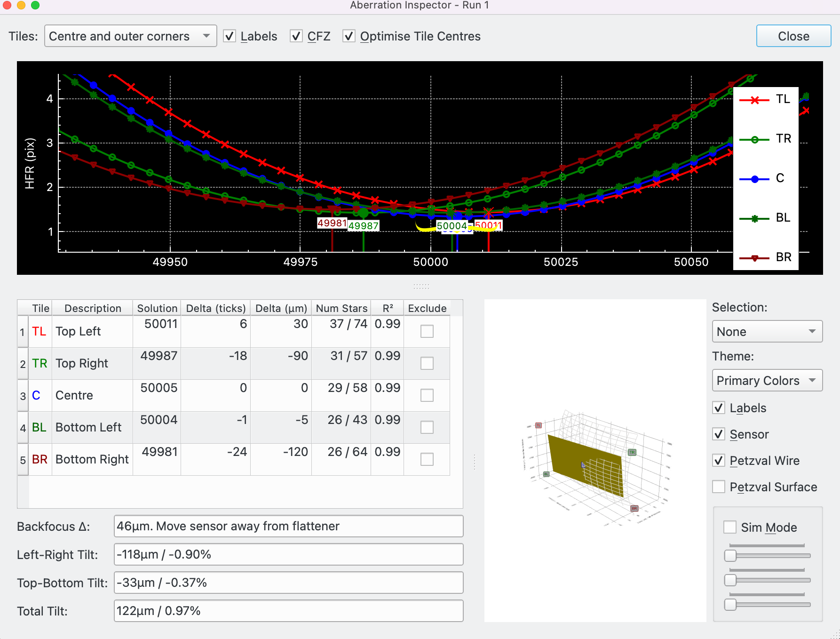
Task: Open the Tiles dropdown
Action: [130, 36]
